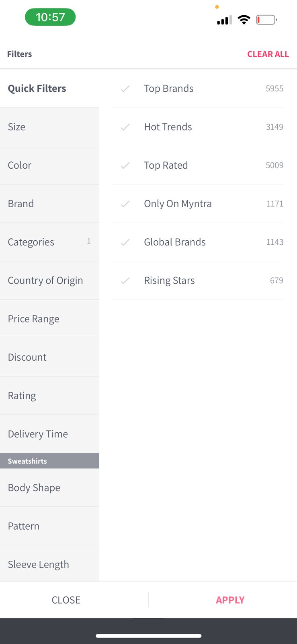
Task: Select the Delivery Time filter
Action: pos(49,434)
